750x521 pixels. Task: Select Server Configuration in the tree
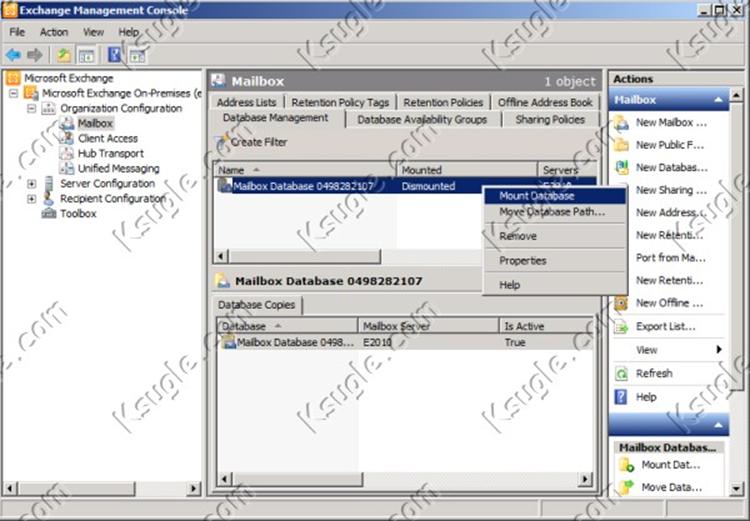[x=107, y=183]
